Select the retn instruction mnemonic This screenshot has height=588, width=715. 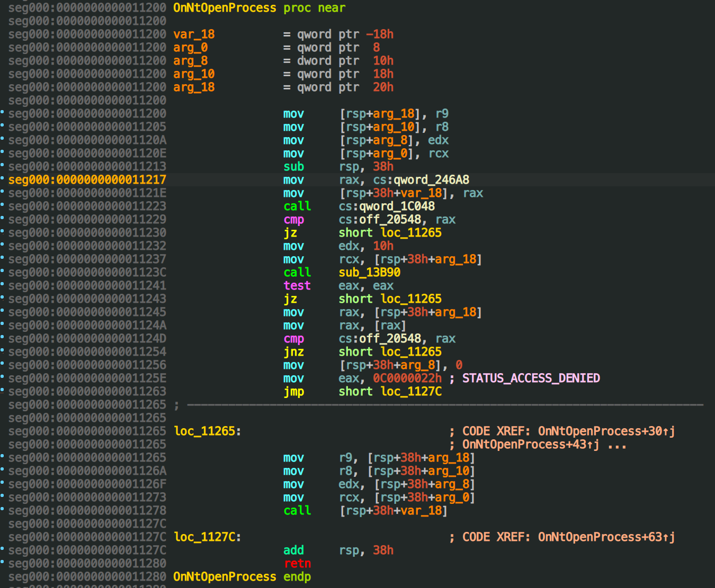297,564
